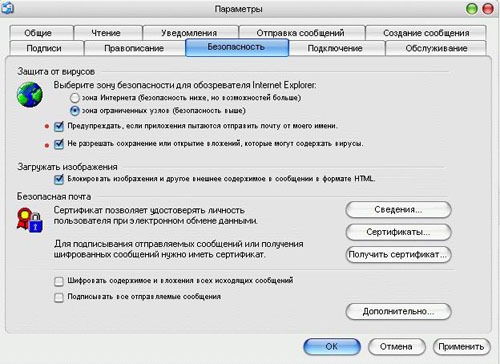500x364 pixels.
Task: Click the green title bar button
Action: pyautogui.click(x=471, y=9)
